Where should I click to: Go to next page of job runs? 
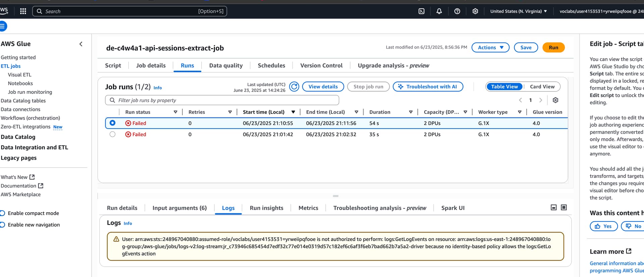[x=541, y=100]
